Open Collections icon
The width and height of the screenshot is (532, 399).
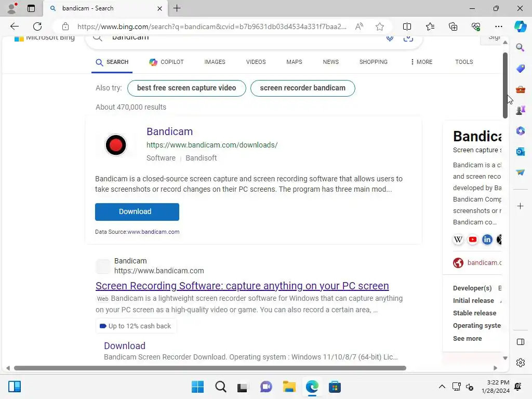[x=453, y=26]
